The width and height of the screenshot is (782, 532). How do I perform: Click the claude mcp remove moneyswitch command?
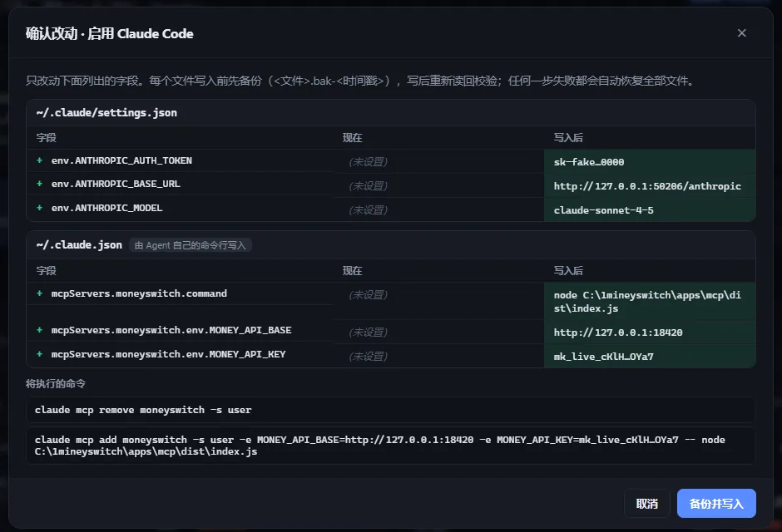point(391,410)
